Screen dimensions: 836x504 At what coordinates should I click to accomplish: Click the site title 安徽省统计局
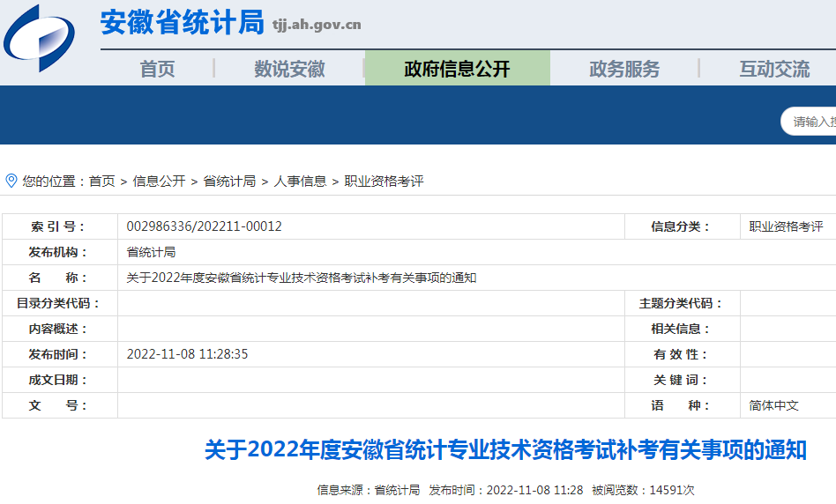[x=183, y=23]
